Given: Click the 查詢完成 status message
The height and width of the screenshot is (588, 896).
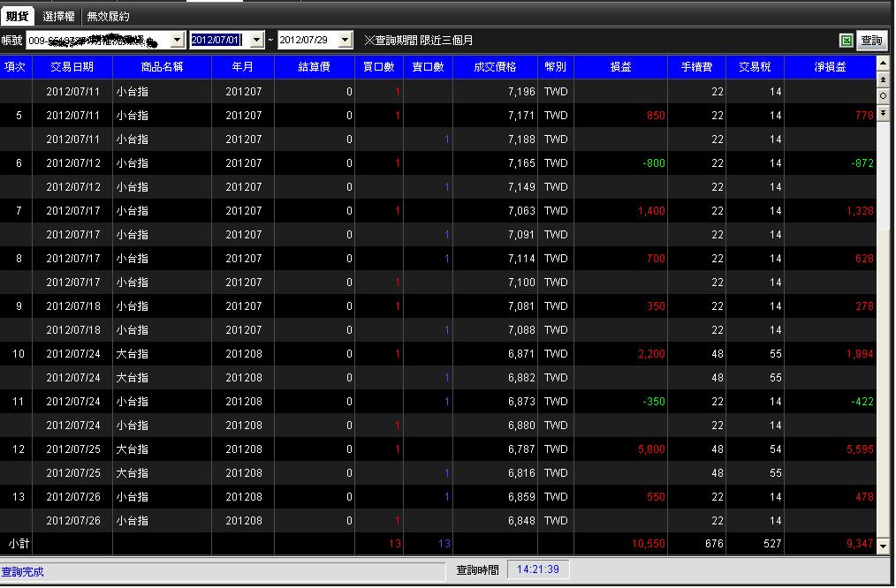Looking at the screenshot, I should (x=22, y=571).
